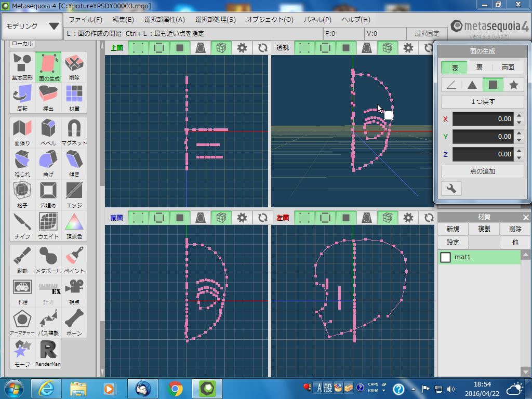
Task: Open the モデリング mode dropdown
Action: point(32,26)
